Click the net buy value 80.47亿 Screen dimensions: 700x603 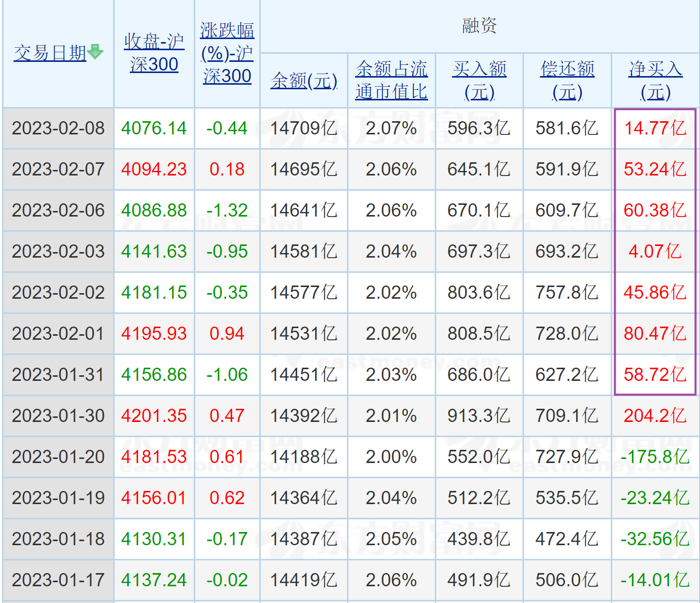[655, 334]
